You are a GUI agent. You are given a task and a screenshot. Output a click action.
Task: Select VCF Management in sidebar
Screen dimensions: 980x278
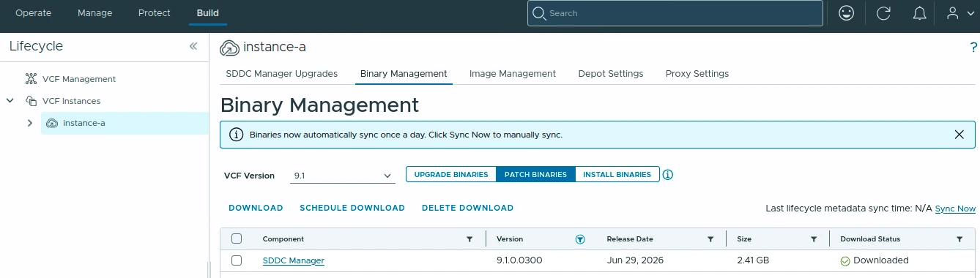tap(79, 79)
